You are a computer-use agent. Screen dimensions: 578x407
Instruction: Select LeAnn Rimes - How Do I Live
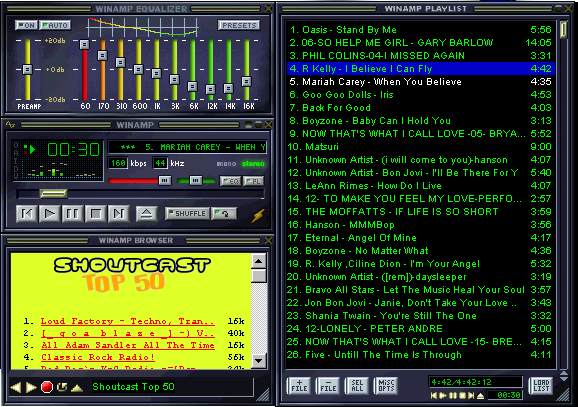[420, 185]
